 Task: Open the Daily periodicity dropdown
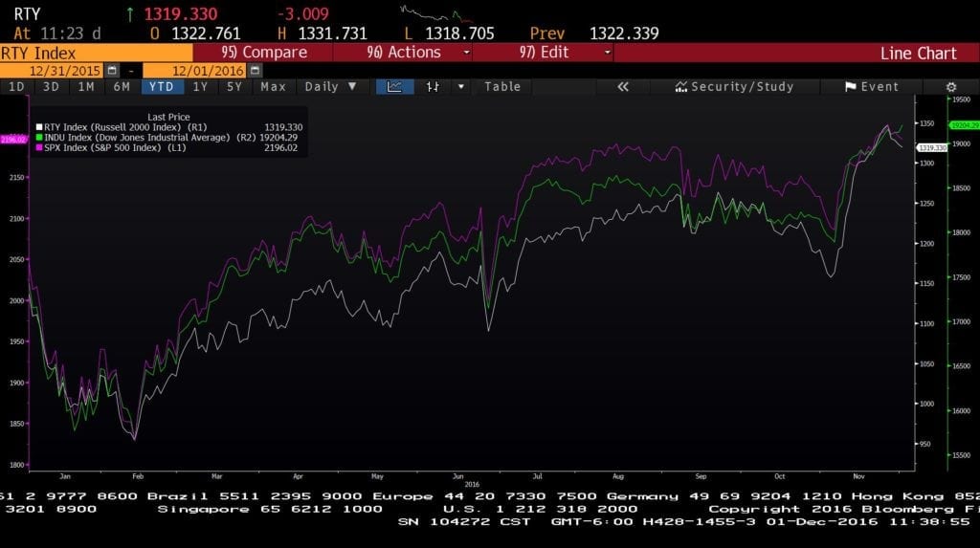point(330,87)
